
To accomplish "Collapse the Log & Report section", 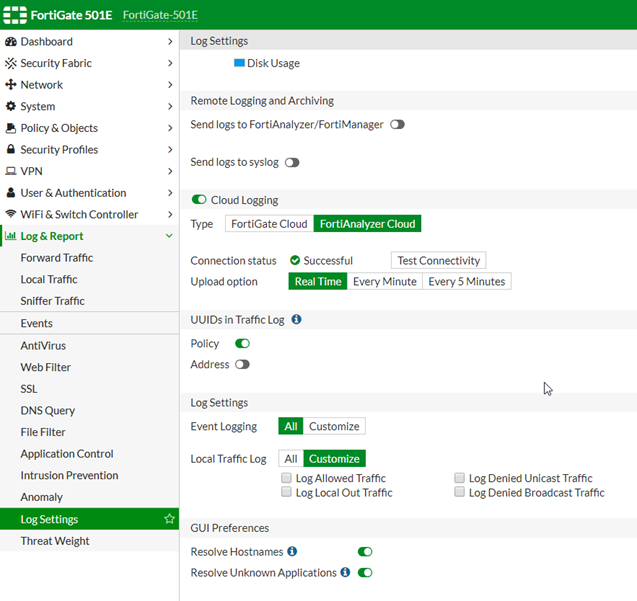I will pos(170,236).
